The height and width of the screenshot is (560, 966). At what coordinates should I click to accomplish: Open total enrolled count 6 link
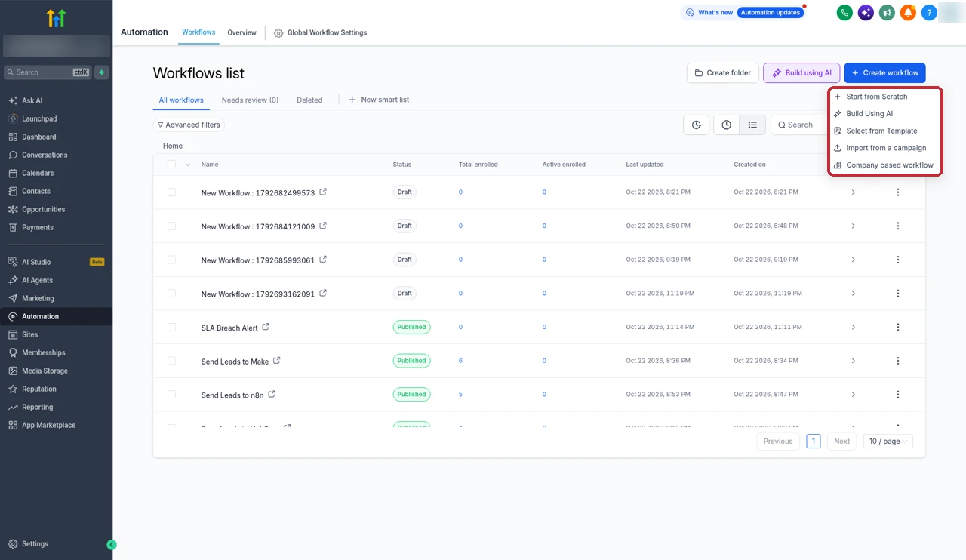coord(460,361)
